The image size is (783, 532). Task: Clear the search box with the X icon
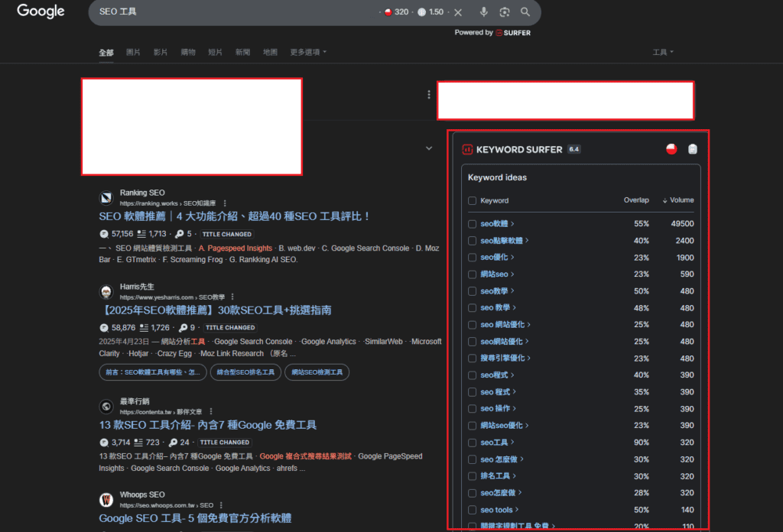[458, 12]
